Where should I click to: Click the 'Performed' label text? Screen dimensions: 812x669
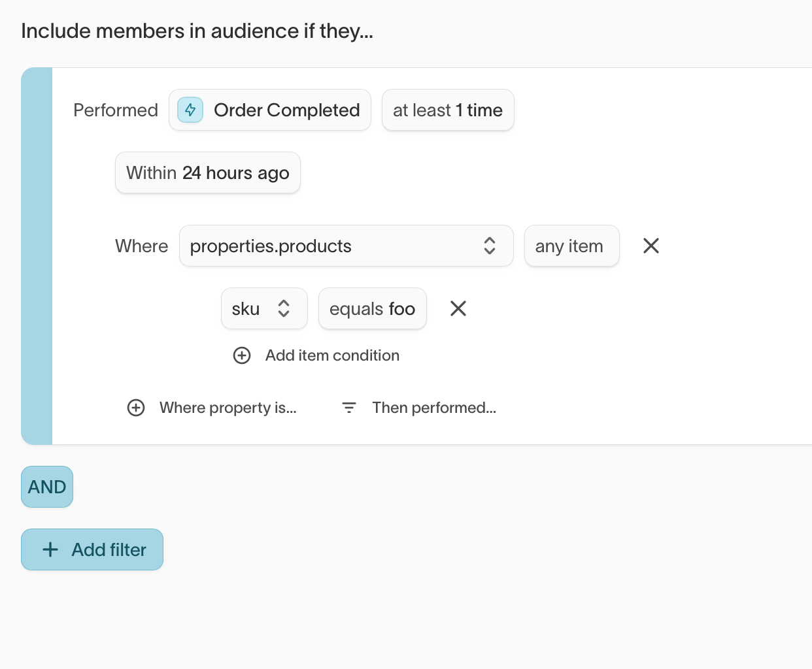click(x=116, y=110)
